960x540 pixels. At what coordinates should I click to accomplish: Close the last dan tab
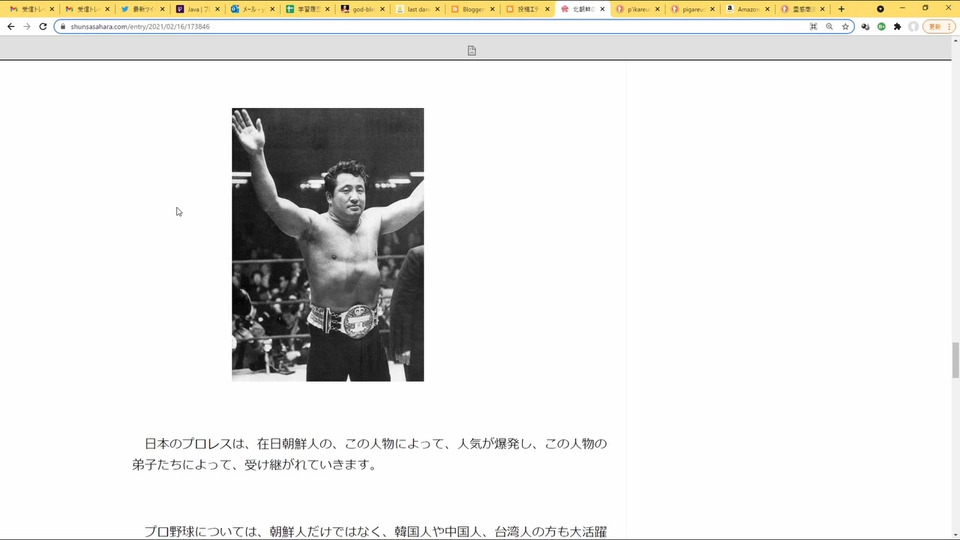437,9
